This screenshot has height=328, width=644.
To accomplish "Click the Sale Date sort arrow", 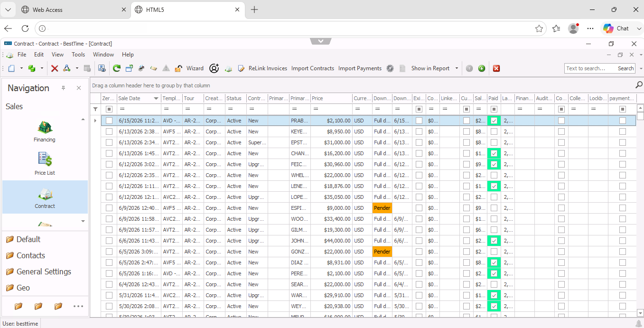I will point(156,98).
